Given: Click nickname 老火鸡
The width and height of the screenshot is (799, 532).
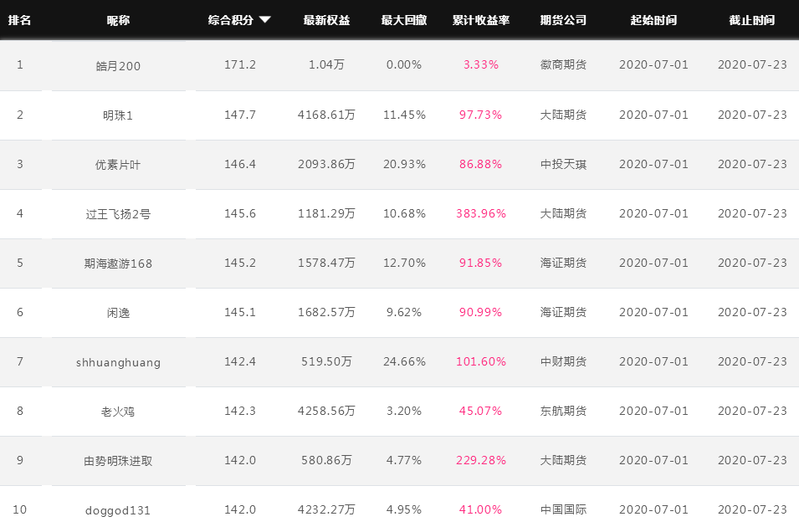Looking at the screenshot, I should click(x=118, y=412).
